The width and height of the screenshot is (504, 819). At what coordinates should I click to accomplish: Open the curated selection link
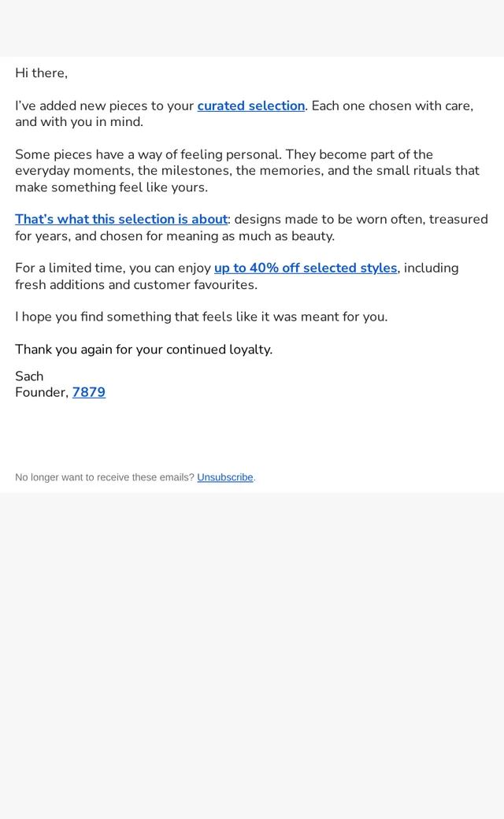[250, 106]
